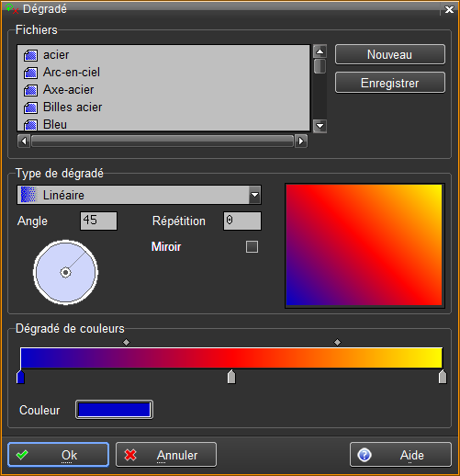Click the Bleu gradient file icon
460x476 pixels.
click(30, 125)
